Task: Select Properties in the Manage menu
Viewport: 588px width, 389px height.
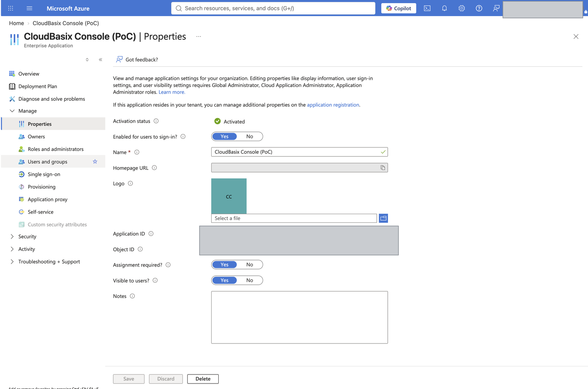Action: (53, 124)
